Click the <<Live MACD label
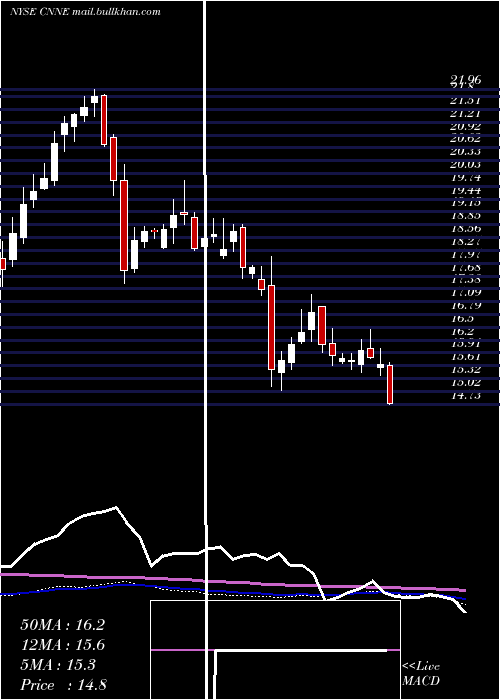500x700 pixels. click(421, 673)
